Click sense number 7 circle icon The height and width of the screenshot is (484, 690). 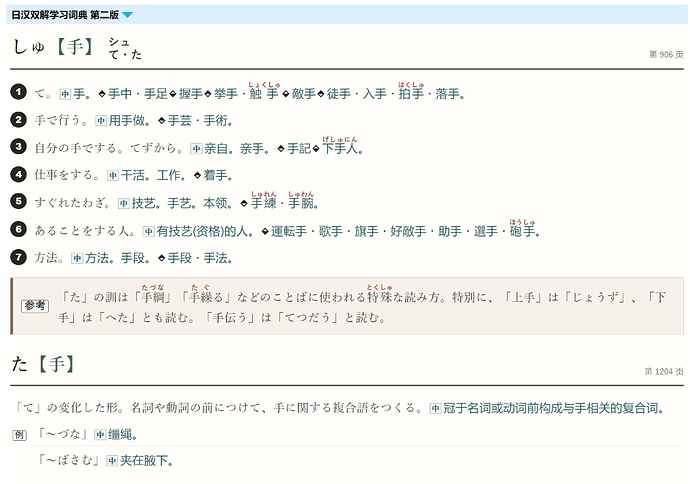[18, 257]
